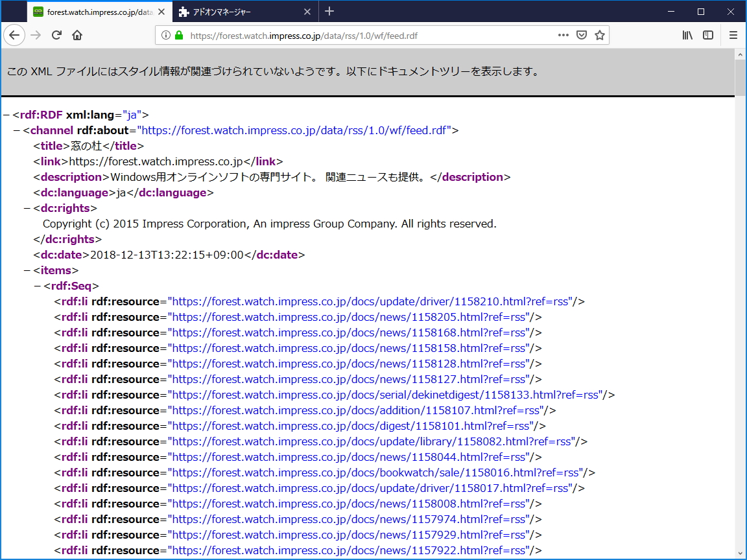Open the Library bookmarks icon
The width and height of the screenshot is (747, 560).
687,35
